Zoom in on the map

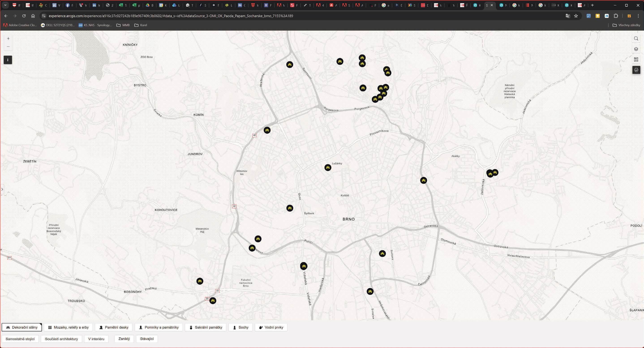8,39
